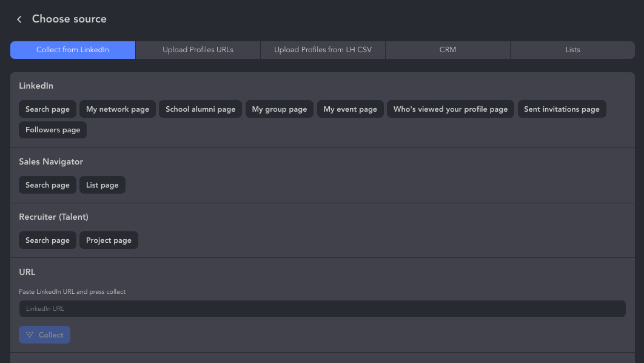Select Sales Navigator List page
The height and width of the screenshot is (363, 644).
(102, 185)
